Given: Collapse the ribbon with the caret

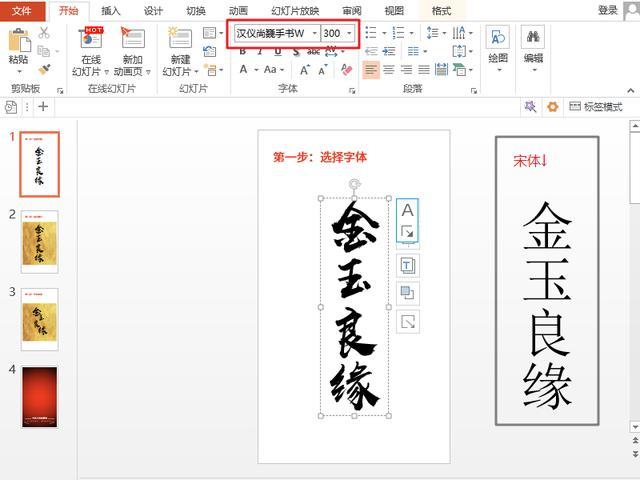Looking at the screenshot, I should pyautogui.click(x=631, y=90).
